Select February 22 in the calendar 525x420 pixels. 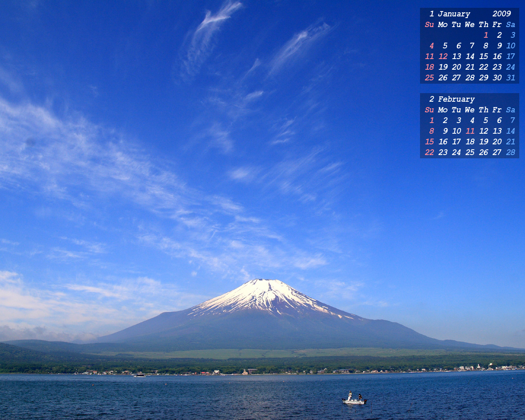click(x=429, y=153)
